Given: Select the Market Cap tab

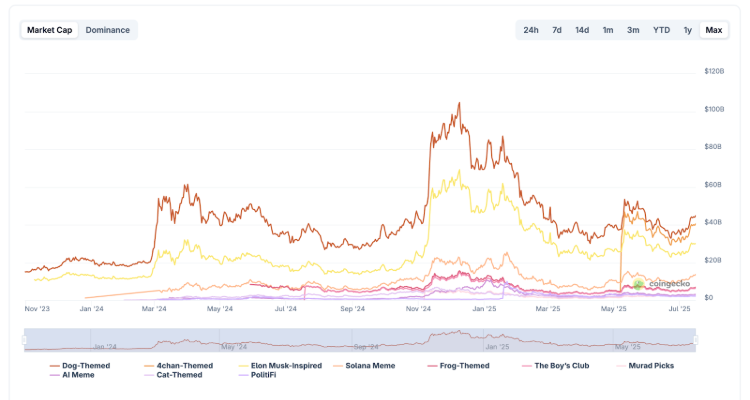Looking at the screenshot, I should [50, 30].
